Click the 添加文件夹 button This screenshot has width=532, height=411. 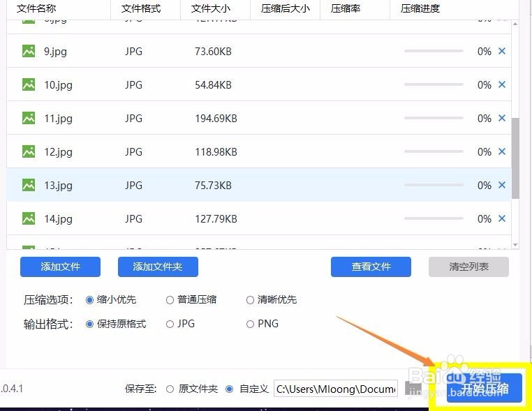point(158,267)
